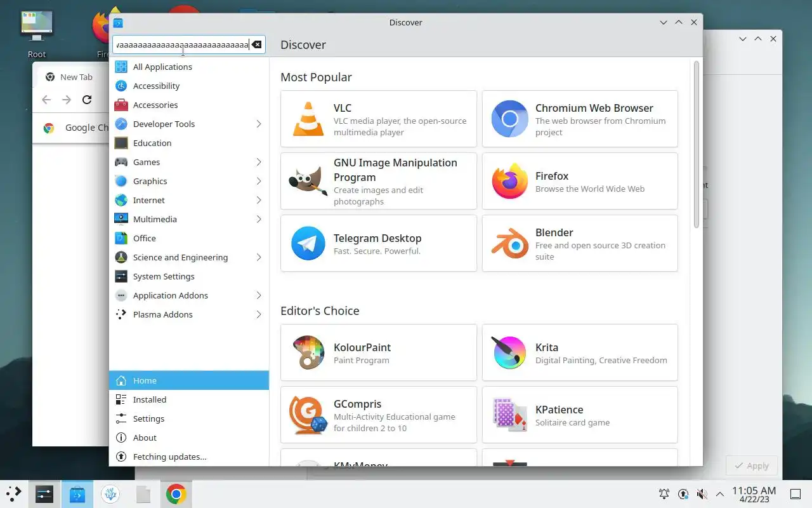Screen dimensions: 812x508
Task: Click the Application Addons icon
Action: coord(121,295)
